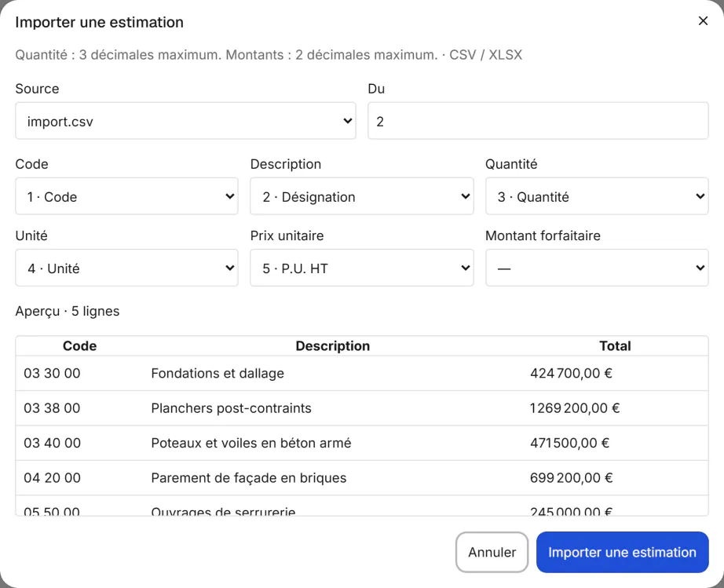Click code cell 03 40 00
724x588 pixels.
(x=52, y=443)
